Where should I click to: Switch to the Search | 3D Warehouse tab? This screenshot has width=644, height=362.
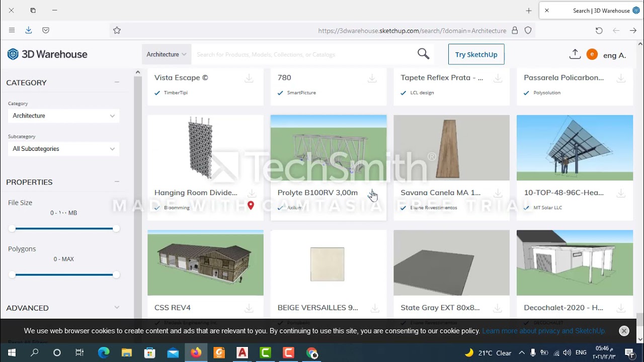[591, 11]
